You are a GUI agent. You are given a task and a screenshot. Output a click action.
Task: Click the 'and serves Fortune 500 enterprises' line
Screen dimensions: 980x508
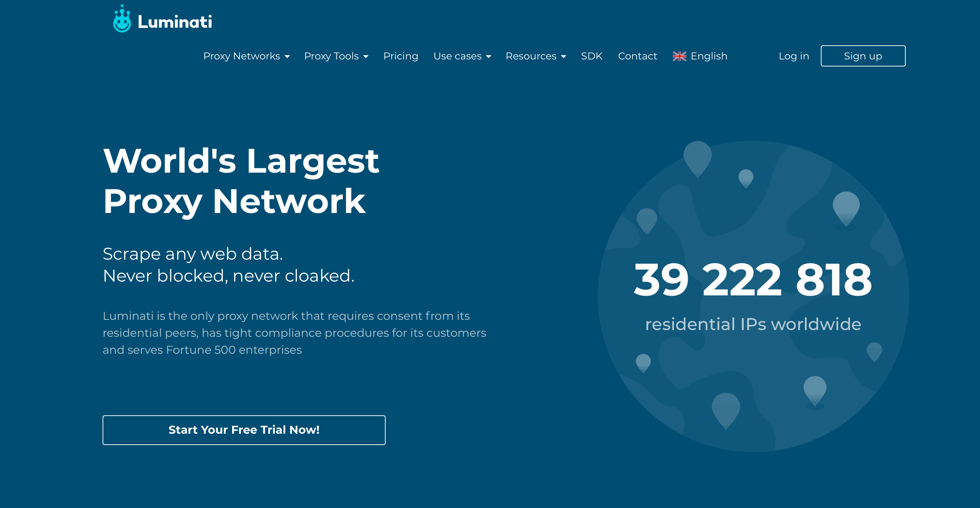pos(202,350)
